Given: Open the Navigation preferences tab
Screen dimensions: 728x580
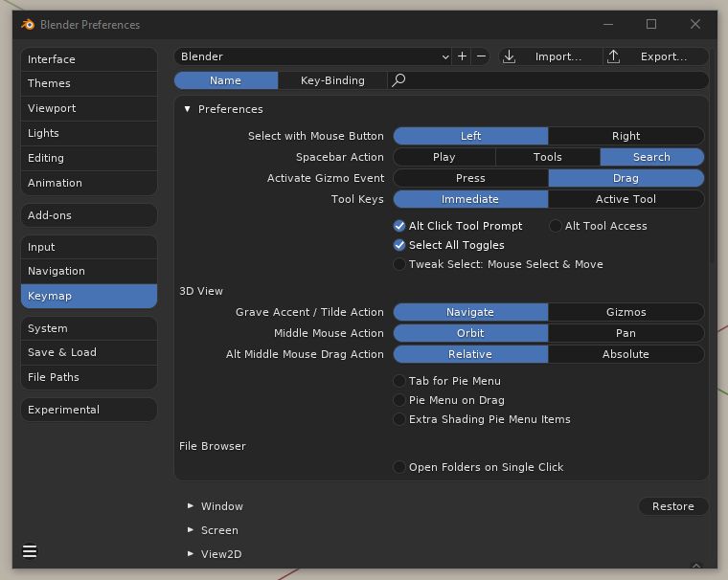Looking at the screenshot, I should click(89, 271).
